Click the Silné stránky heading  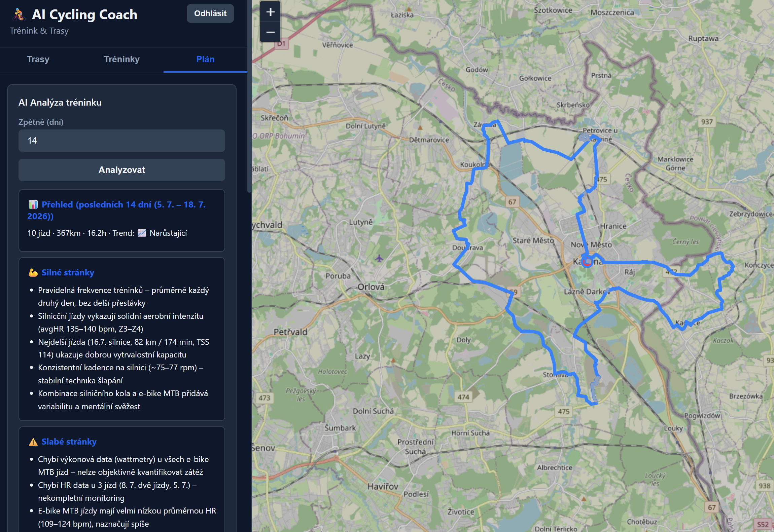[x=68, y=272]
